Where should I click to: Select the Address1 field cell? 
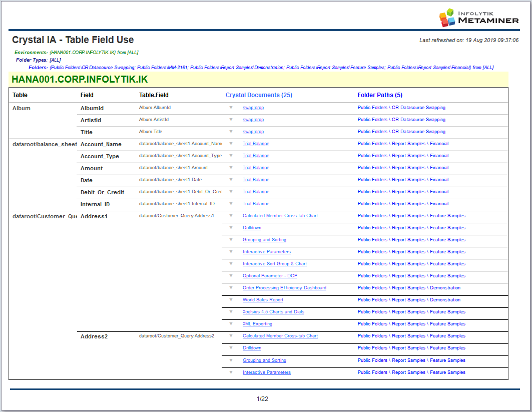tap(94, 216)
